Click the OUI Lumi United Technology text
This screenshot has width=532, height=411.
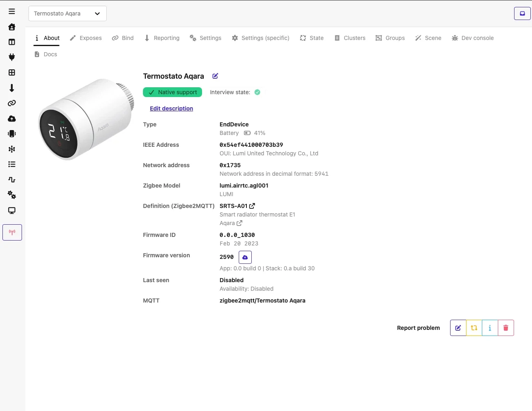tap(269, 153)
